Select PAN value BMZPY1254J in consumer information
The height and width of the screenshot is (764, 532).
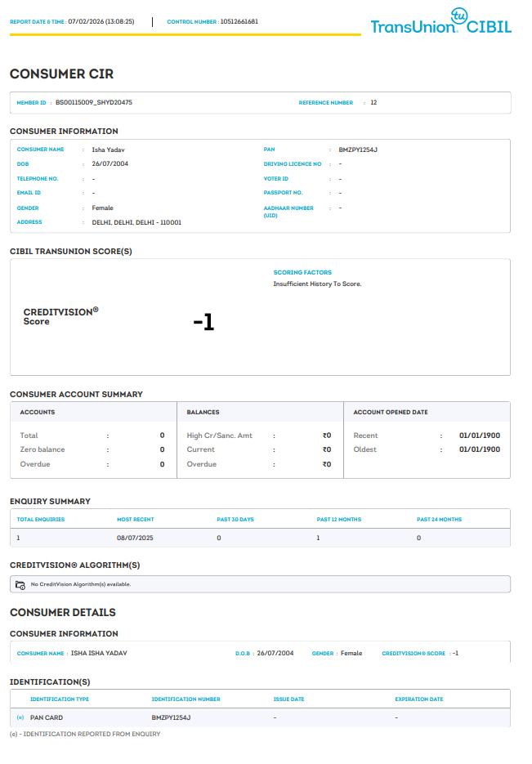pos(358,150)
